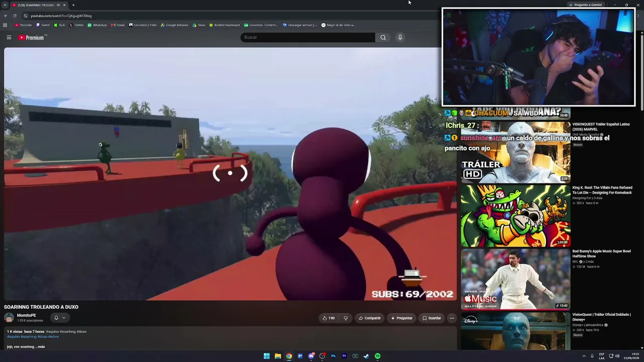Viewport: 644px width, 362px height.
Task: Open the Windows Start menu
Action: click(267, 356)
